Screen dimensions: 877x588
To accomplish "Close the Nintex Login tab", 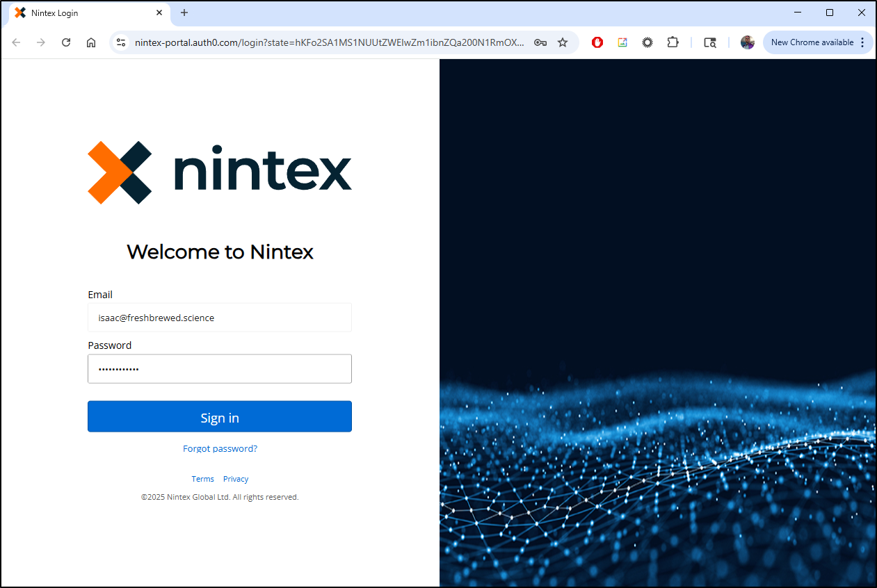I will [159, 13].
